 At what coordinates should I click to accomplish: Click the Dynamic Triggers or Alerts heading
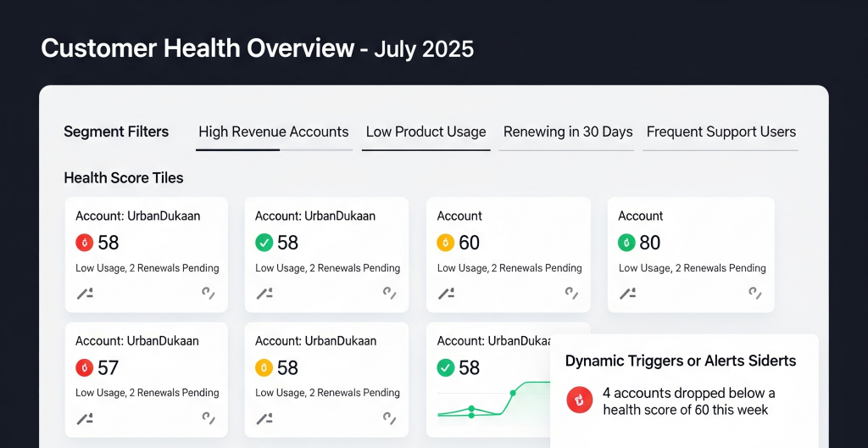[x=681, y=361]
